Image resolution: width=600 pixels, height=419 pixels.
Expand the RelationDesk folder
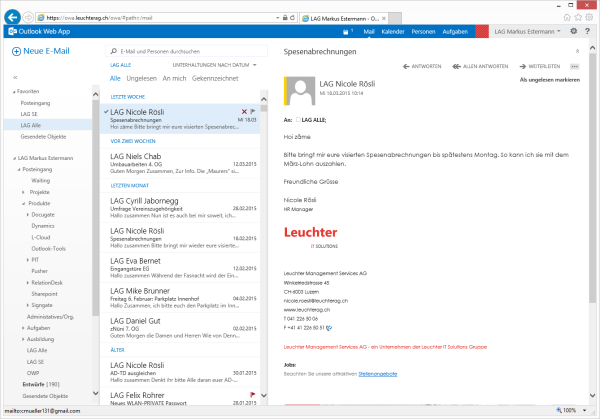[28, 283]
